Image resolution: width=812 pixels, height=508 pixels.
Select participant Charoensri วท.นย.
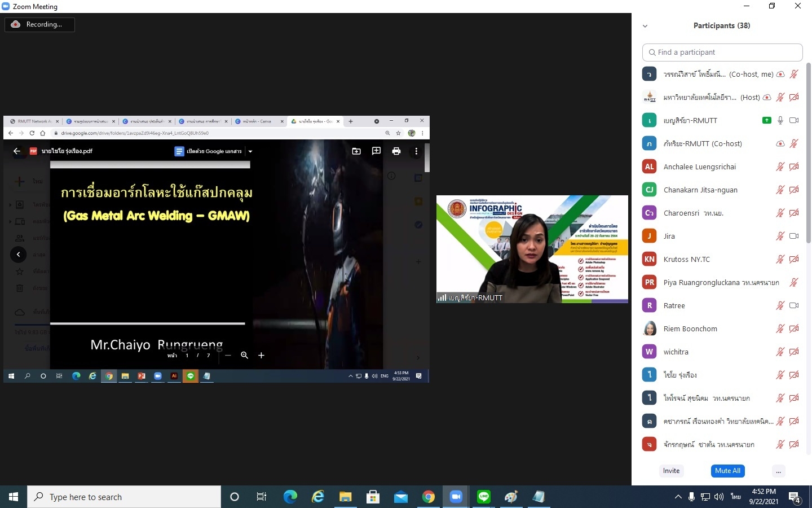[722, 213]
